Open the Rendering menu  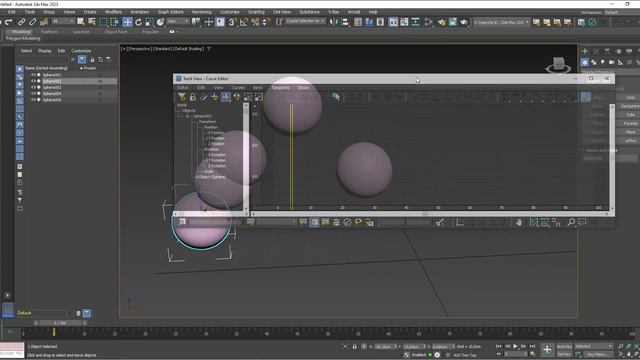coord(201,12)
